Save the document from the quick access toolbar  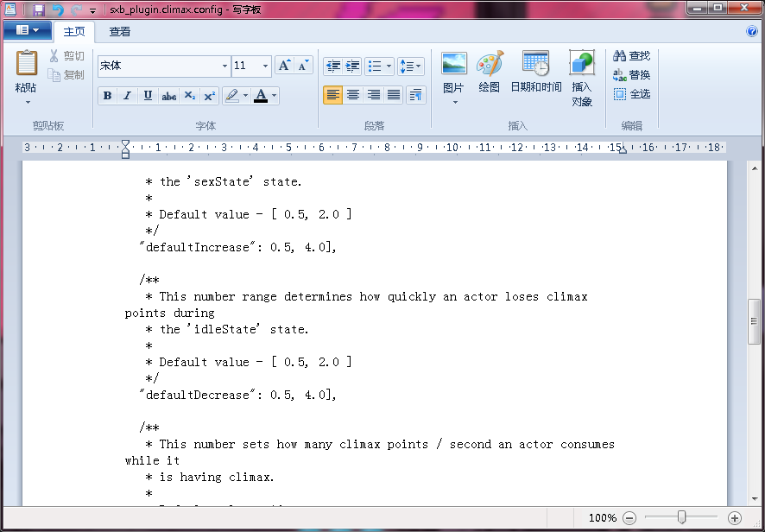[39, 9]
